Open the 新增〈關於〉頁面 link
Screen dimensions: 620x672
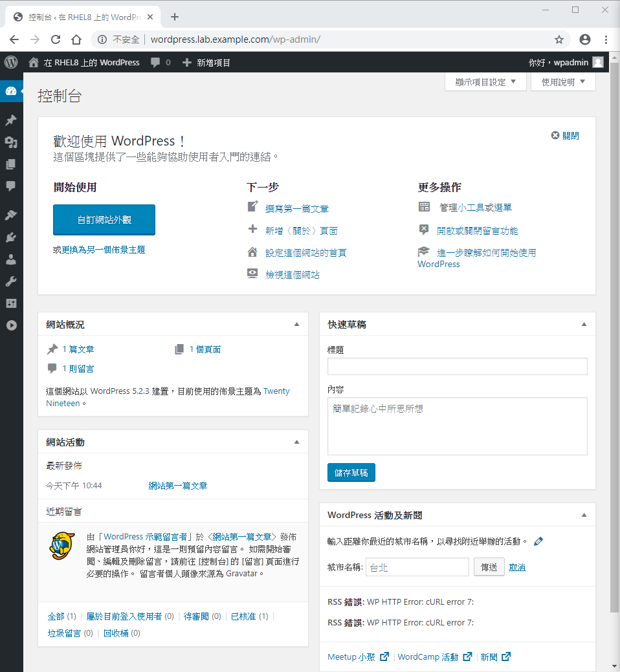tap(302, 231)
